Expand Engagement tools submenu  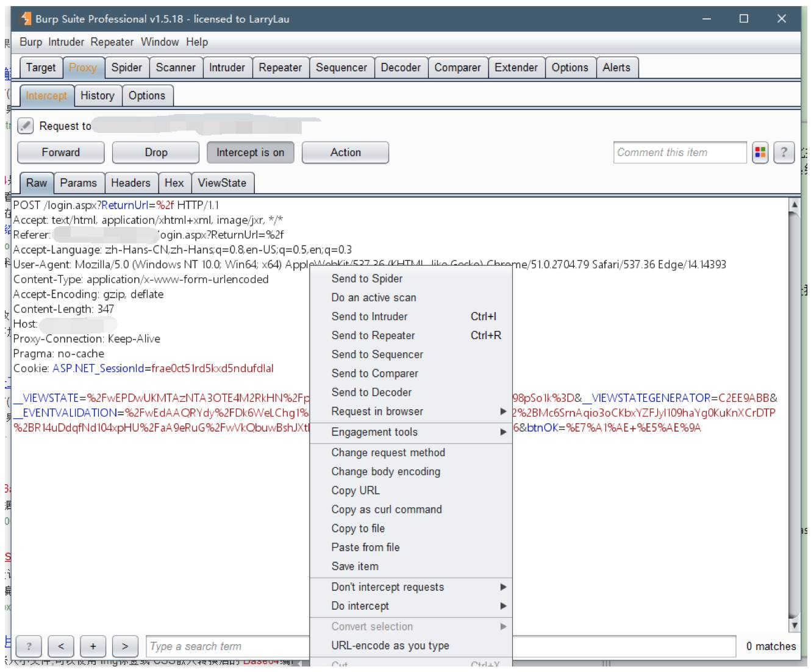click(411, 432)
